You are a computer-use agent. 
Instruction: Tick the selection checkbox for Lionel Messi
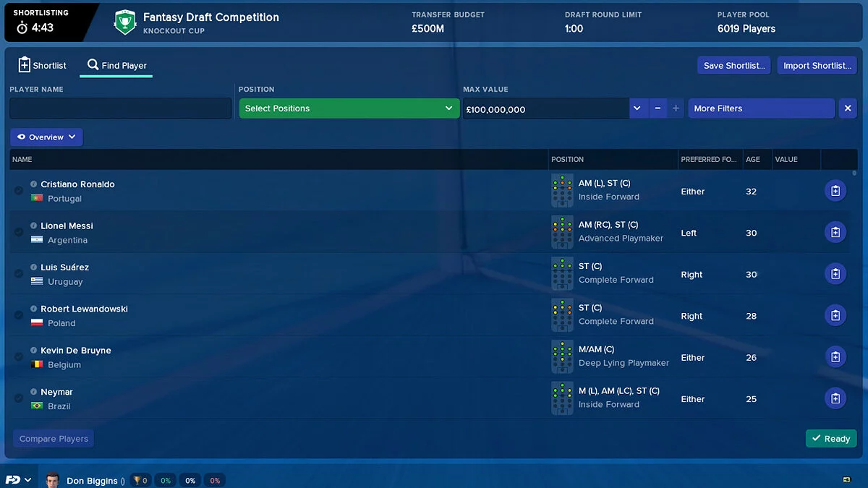pos(19,232)
